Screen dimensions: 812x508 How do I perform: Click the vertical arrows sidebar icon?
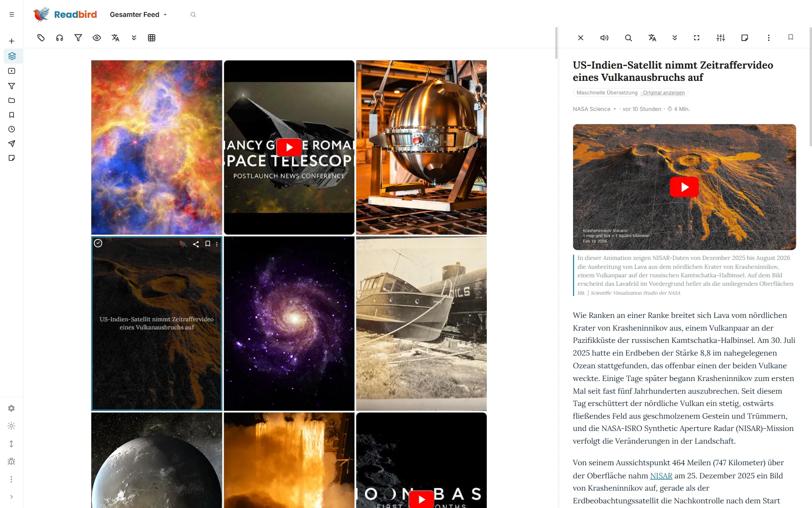point(11,444)
